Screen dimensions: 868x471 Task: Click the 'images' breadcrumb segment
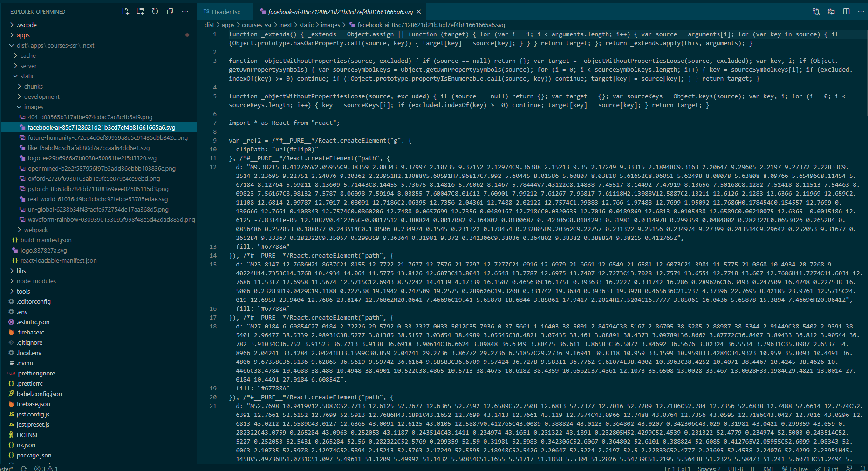[330, 25]
